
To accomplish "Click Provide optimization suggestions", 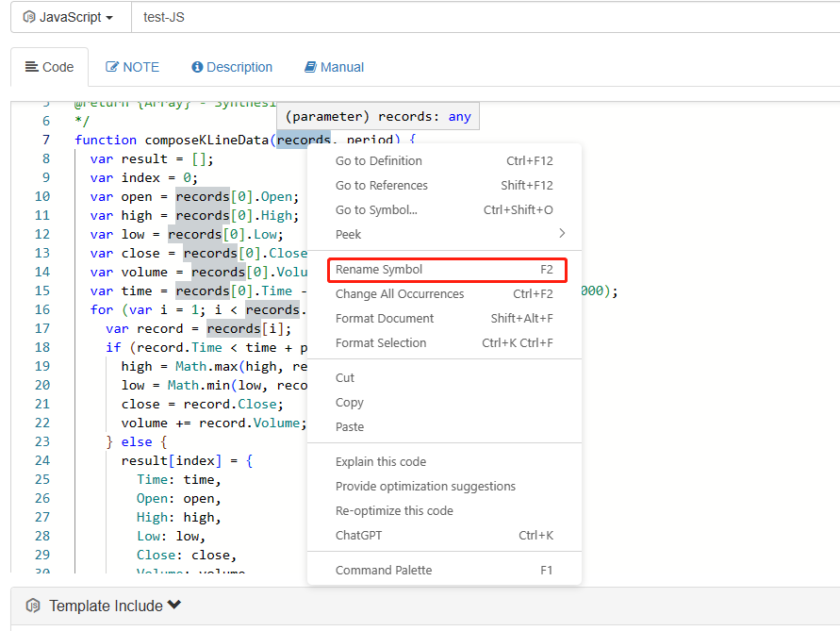I will click(x=425, y=487).
